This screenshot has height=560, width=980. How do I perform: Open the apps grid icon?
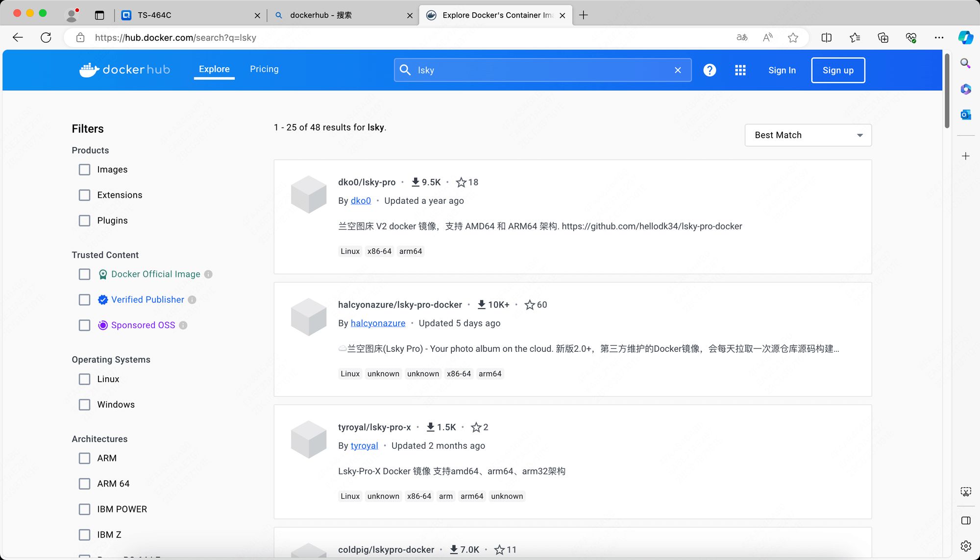click(740, 70)
